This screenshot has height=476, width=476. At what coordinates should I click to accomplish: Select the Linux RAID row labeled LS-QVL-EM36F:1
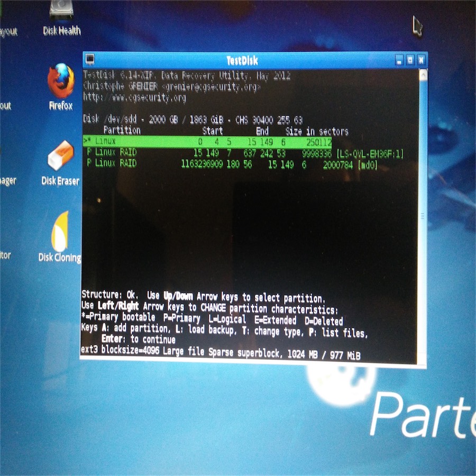(245, 153)
